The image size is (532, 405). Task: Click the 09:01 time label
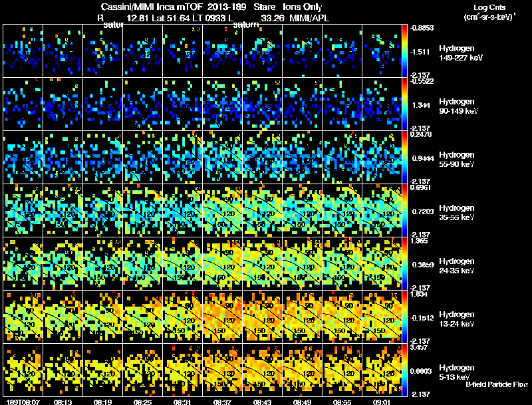(x=382, y=402)
